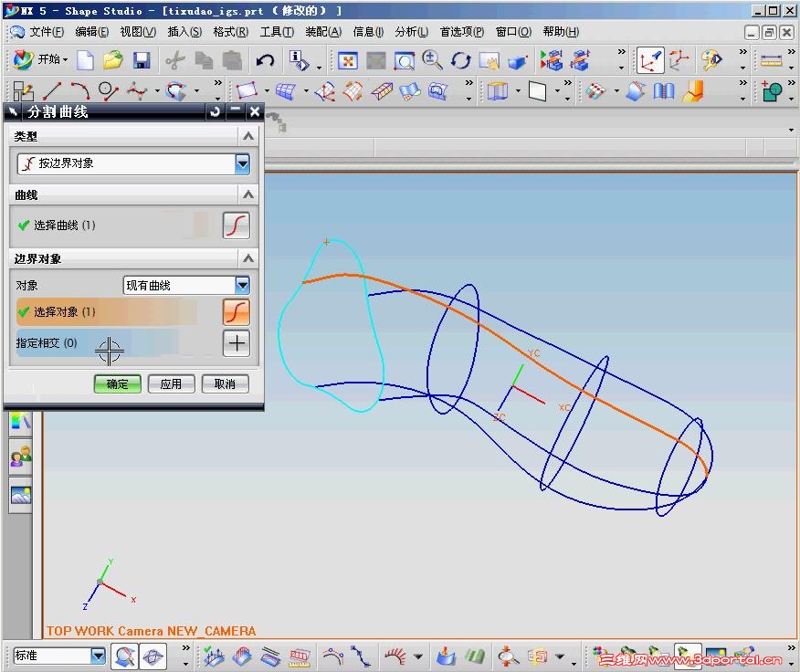This screenshot has width=800, height=672.
Task: Open the roles people icon in sidebar
Action: coord(20,457)
